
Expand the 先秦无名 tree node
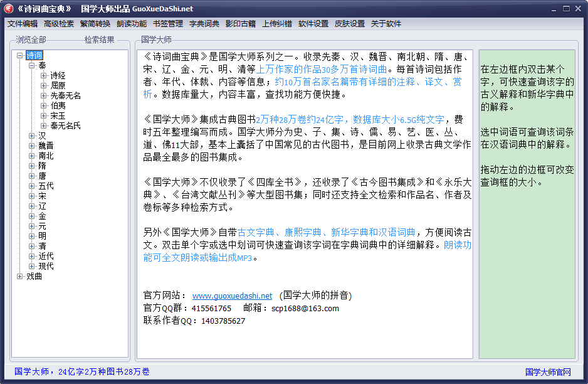coord(44,96)
